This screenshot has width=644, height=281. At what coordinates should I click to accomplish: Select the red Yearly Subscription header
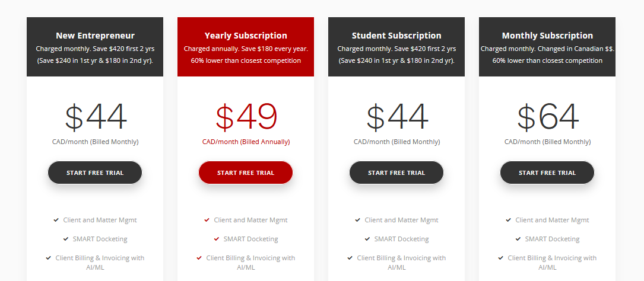click(246, 47)
